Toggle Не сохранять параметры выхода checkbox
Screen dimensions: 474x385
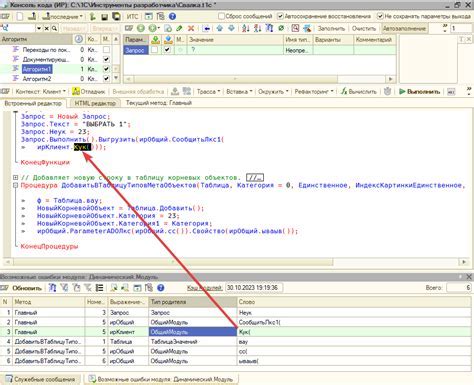point(380,16)
